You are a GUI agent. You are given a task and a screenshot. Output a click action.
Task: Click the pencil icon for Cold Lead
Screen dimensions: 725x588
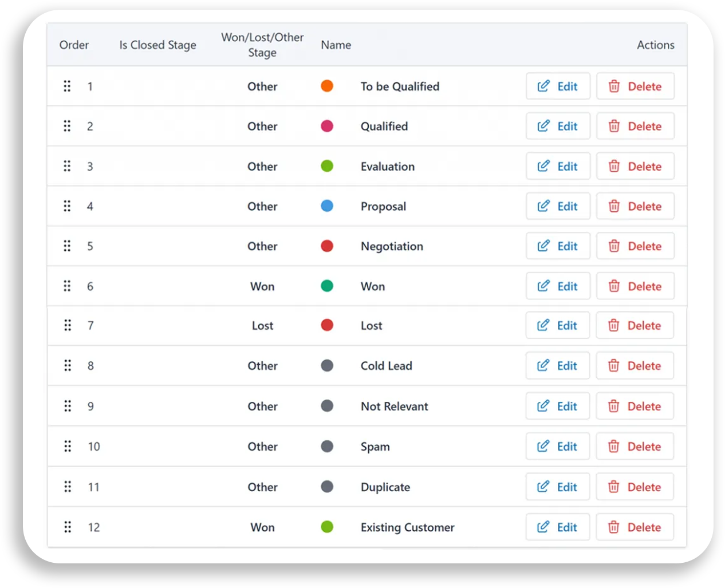click(x=544, y=365)
